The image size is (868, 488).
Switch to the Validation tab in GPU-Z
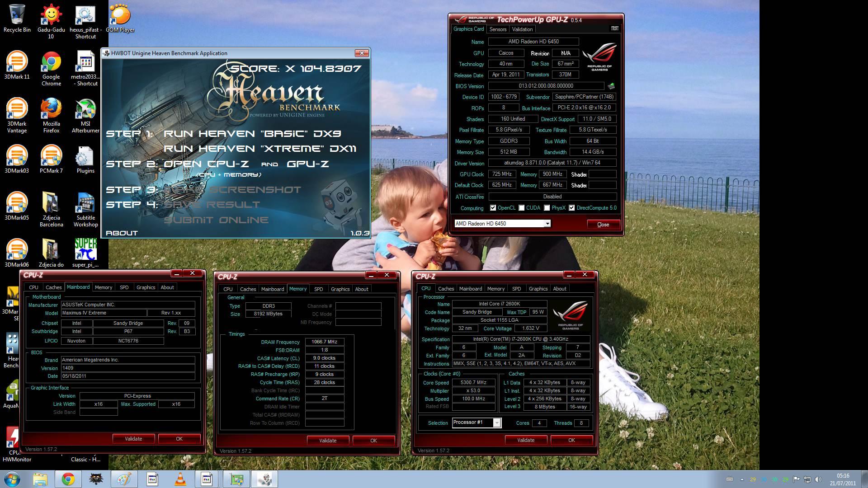pos(522,29)
